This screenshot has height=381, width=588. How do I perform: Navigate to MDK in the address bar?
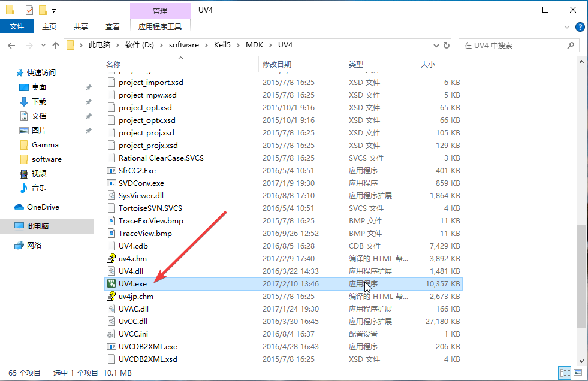pos(255,45)
